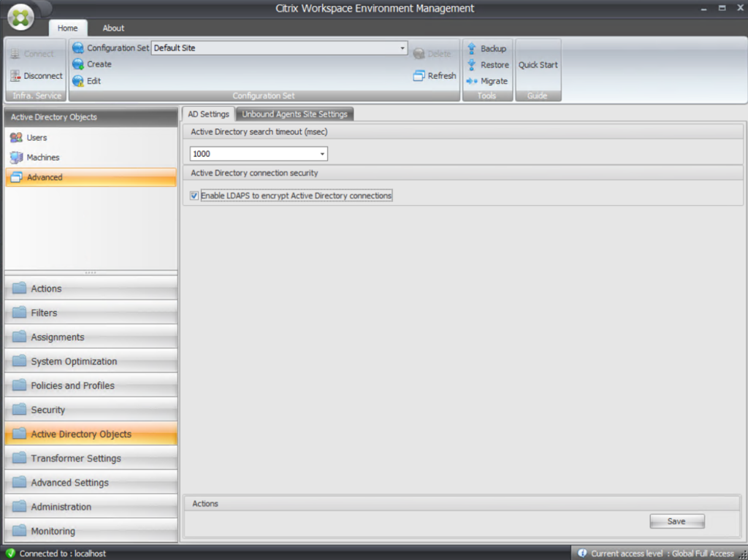748x560 pixels.
Task: Click the Monitoring folder icon
Action: (x=19, y=530)
